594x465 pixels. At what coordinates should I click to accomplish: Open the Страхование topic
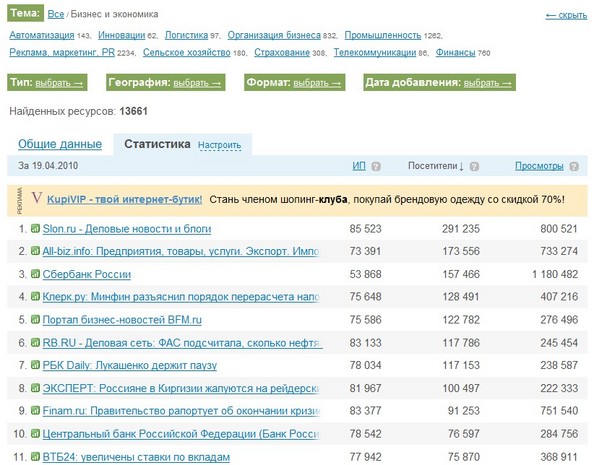[x=282, y=52]
